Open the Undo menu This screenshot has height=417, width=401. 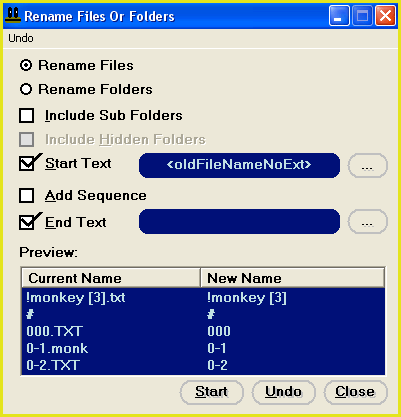click(21, 38)
